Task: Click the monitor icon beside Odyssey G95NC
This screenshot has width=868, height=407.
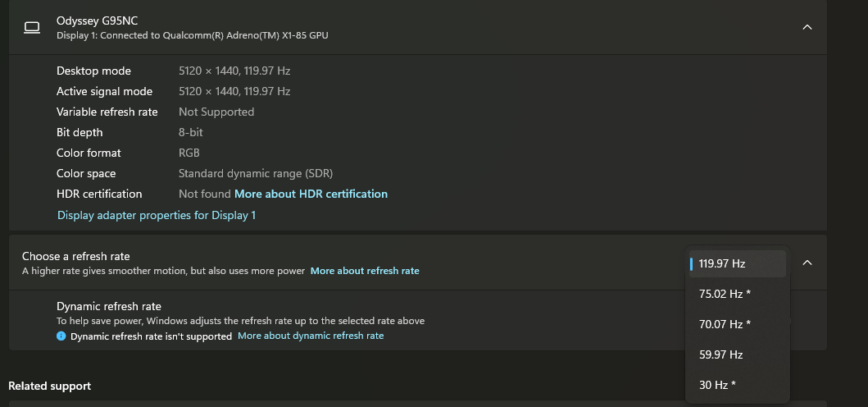Action: click(32, 27)
